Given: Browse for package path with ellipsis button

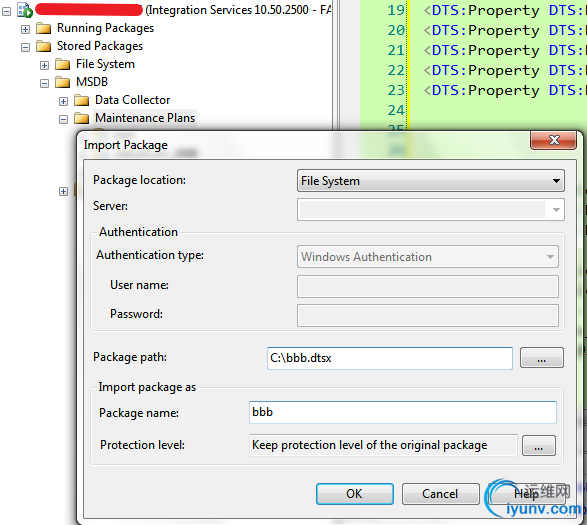Looking at the screenshot, I should 541,358.
